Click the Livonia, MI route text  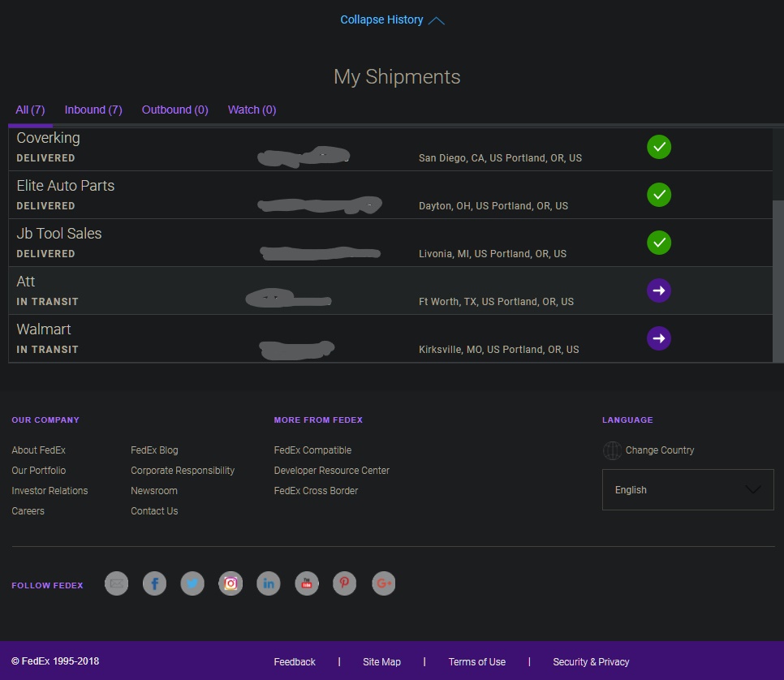click(x=493, y=254)
